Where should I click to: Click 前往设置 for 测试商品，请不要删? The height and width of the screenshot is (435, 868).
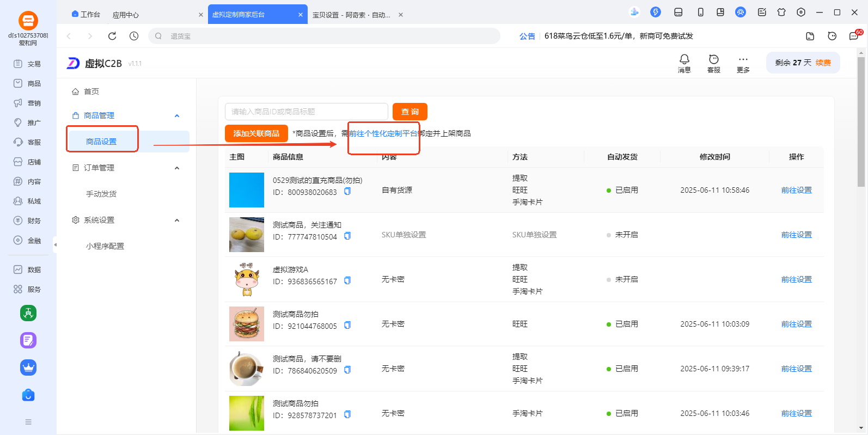point(797,369)
